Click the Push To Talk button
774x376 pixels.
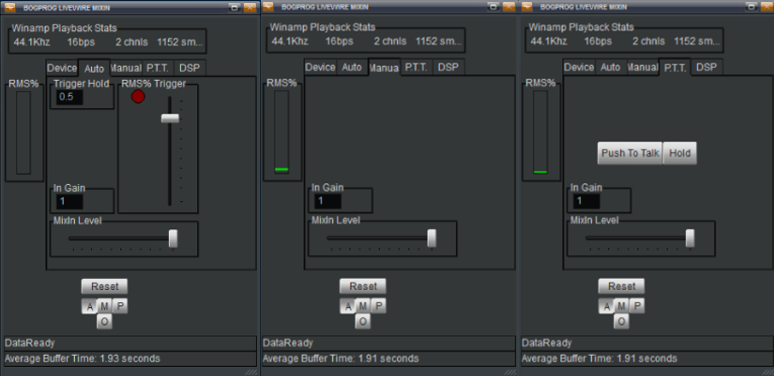(x=630, y=153)
